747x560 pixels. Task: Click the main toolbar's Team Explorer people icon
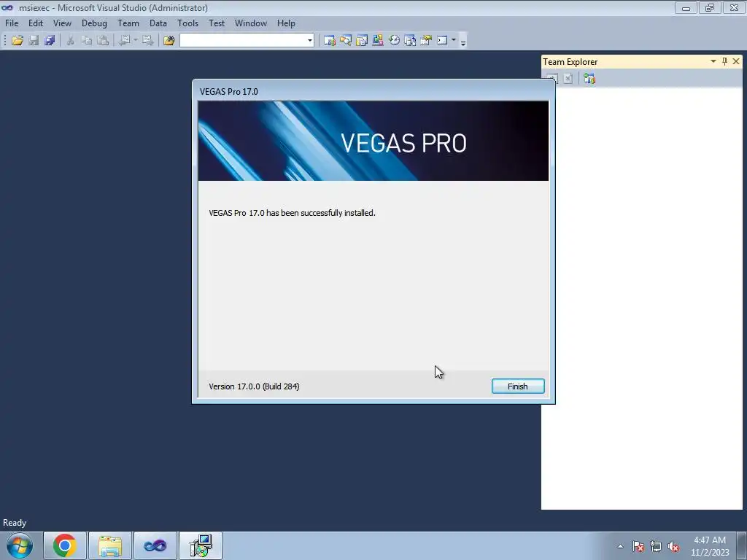329,41
